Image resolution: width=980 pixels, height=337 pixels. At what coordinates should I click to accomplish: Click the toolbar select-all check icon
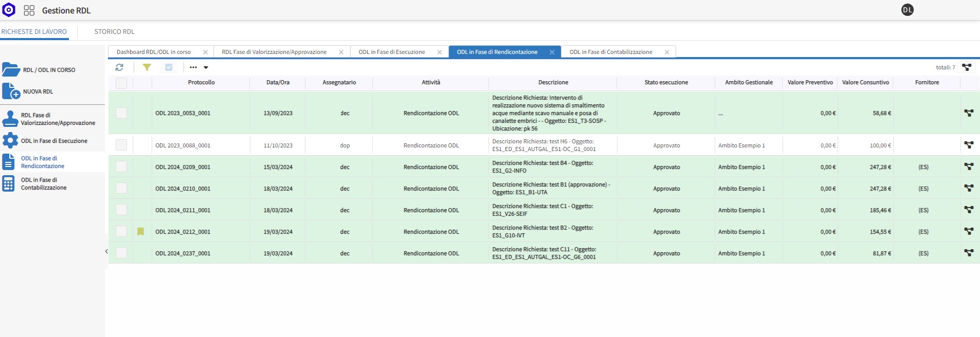pyautogui.click(x=169, y=67)
